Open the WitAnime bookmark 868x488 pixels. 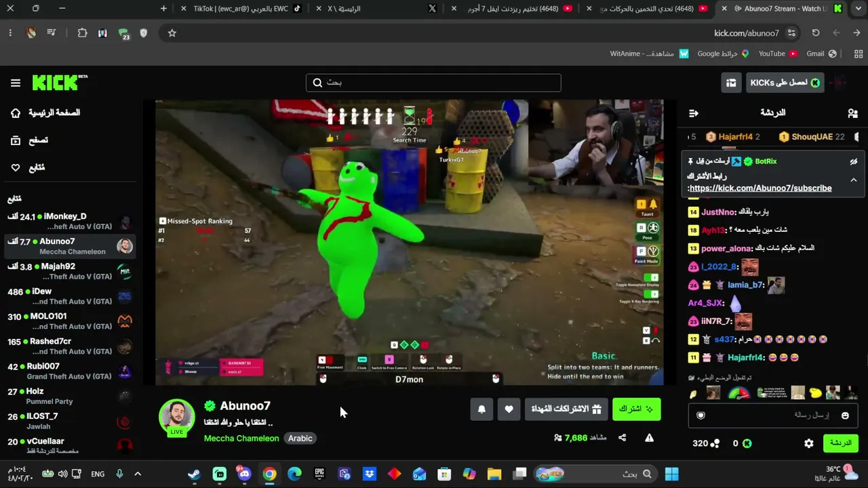[x=650, y=54]
